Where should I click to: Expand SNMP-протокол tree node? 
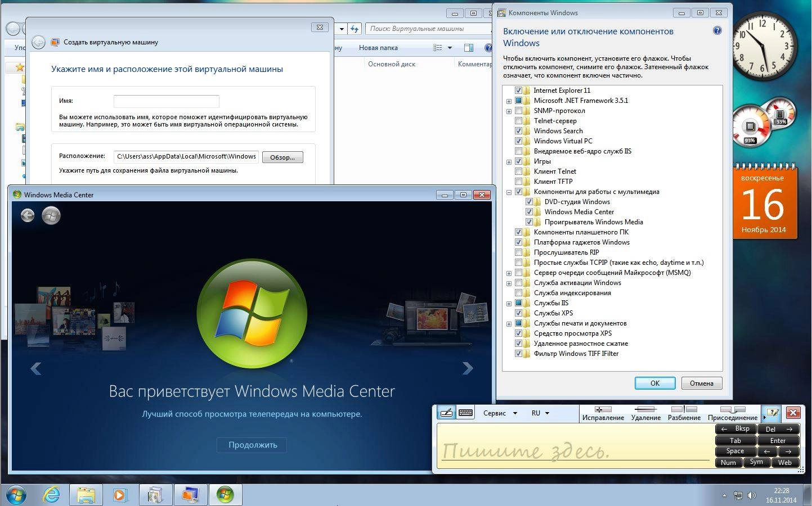(x=509, y=111)
